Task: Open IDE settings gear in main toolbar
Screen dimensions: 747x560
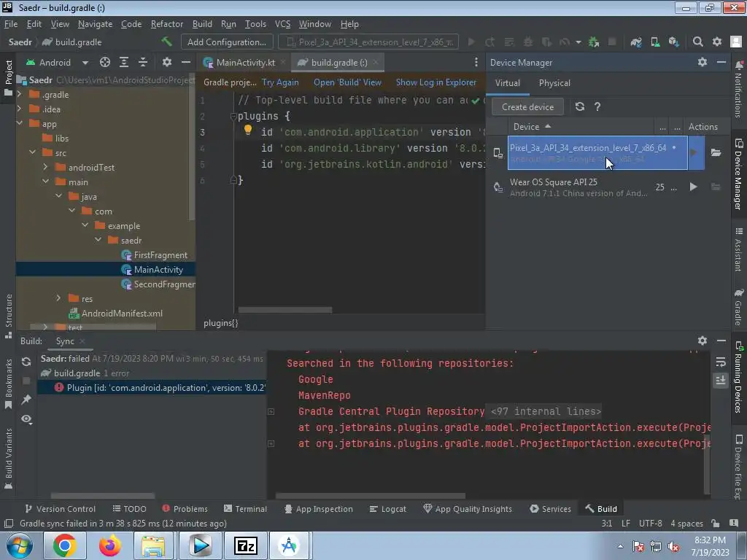Action: tap(717, 42)
